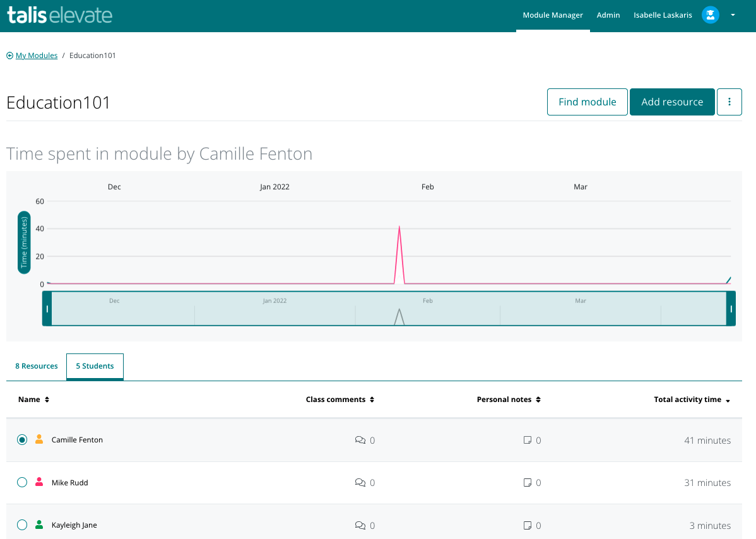Click the Education101 page heading
The image size is (756, 539).
[x=58, y=103]
